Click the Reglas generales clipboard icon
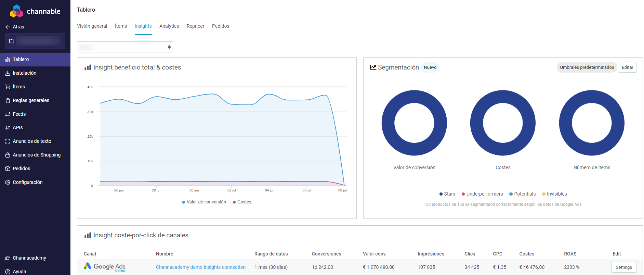 coord(8,100)
